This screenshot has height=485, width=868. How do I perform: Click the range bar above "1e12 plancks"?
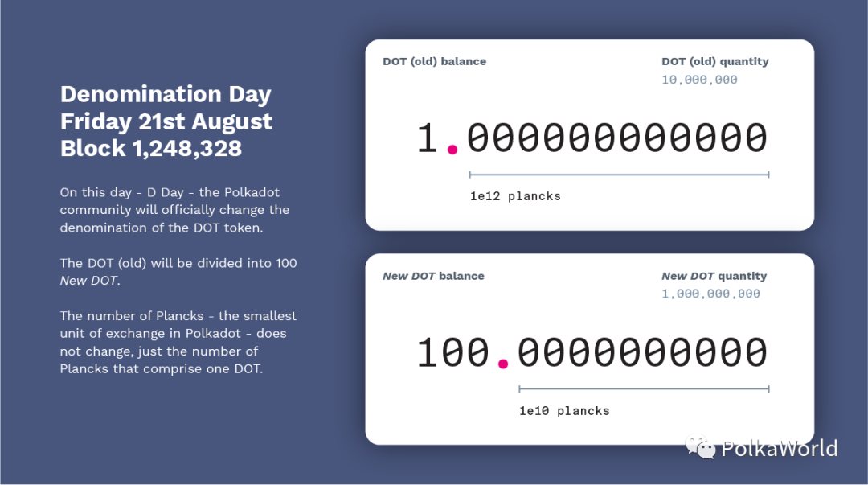(x=619, y=174)
